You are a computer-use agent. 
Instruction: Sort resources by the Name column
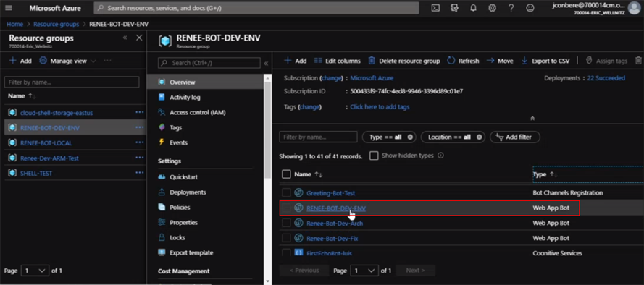309,174
